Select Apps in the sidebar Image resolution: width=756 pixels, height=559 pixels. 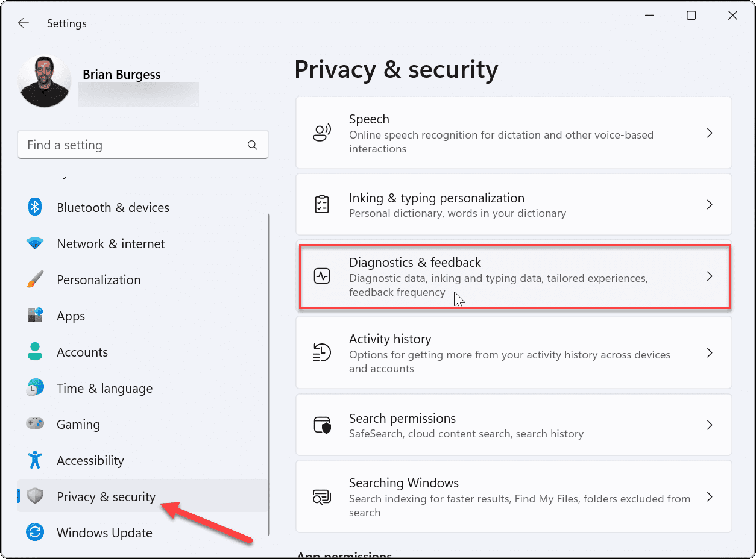[71, 316]
